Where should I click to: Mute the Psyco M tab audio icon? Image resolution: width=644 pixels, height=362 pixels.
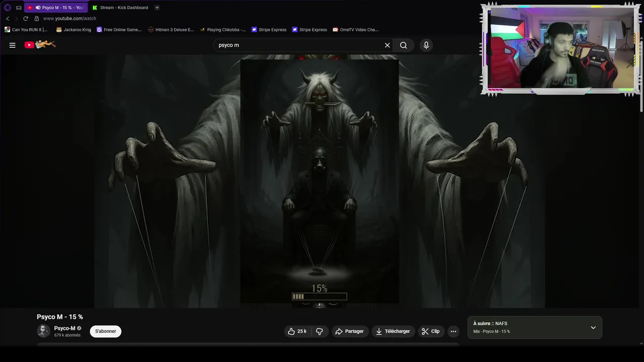pyautogui.click(x=38, y=8)
